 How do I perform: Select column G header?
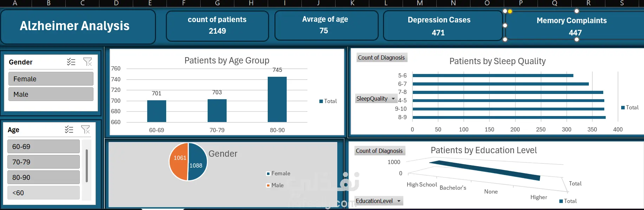[x=217, y=3]
